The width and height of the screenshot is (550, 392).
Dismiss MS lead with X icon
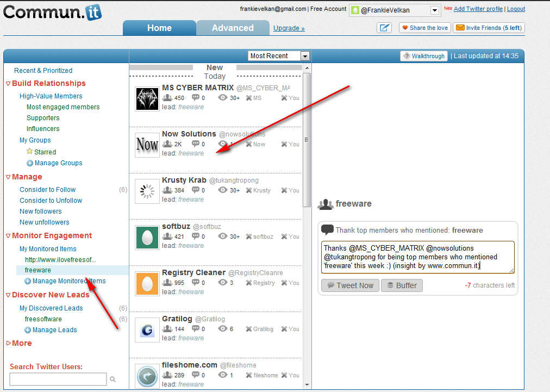pyautogui.click(x=249, y=98)
